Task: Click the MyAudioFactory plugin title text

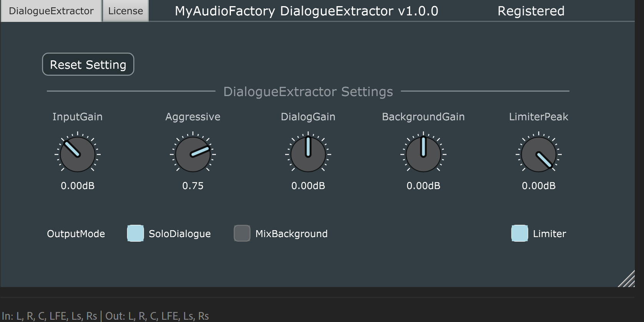Action: 306,11
